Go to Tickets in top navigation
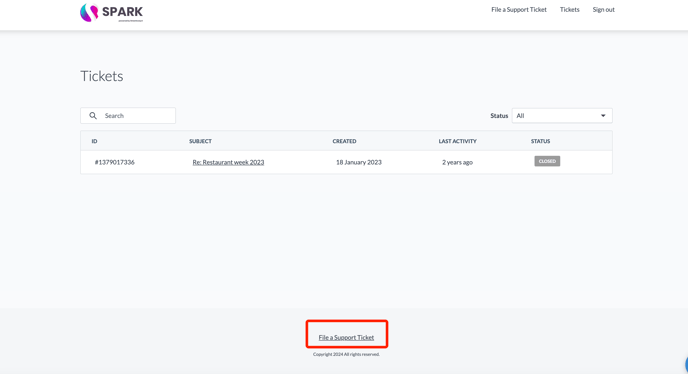688x374 pixels. [x=570, y=10]
